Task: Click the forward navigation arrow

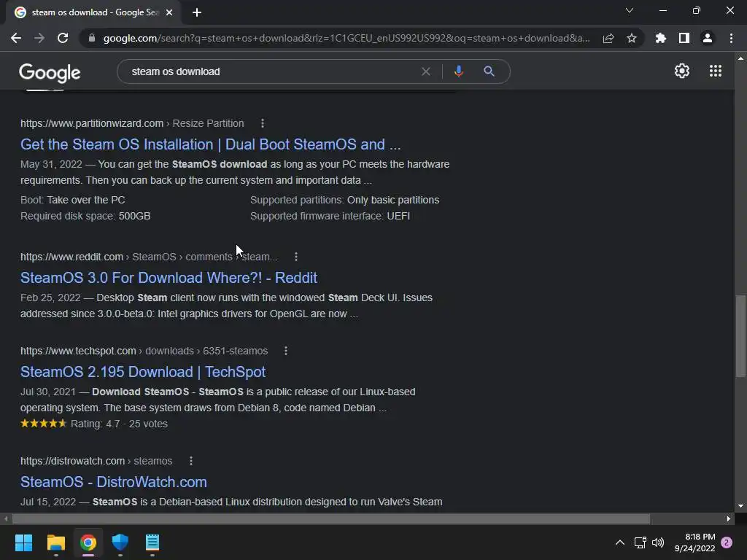Action: (39, 38)
